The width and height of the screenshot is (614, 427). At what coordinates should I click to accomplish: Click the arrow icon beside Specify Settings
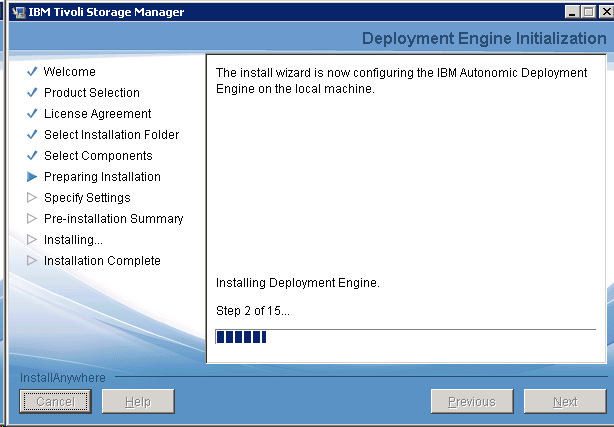point(32,198)
